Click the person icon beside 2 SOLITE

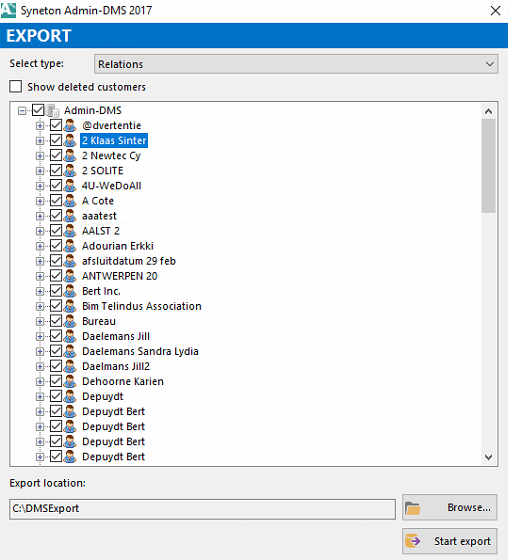pos(70,170)
